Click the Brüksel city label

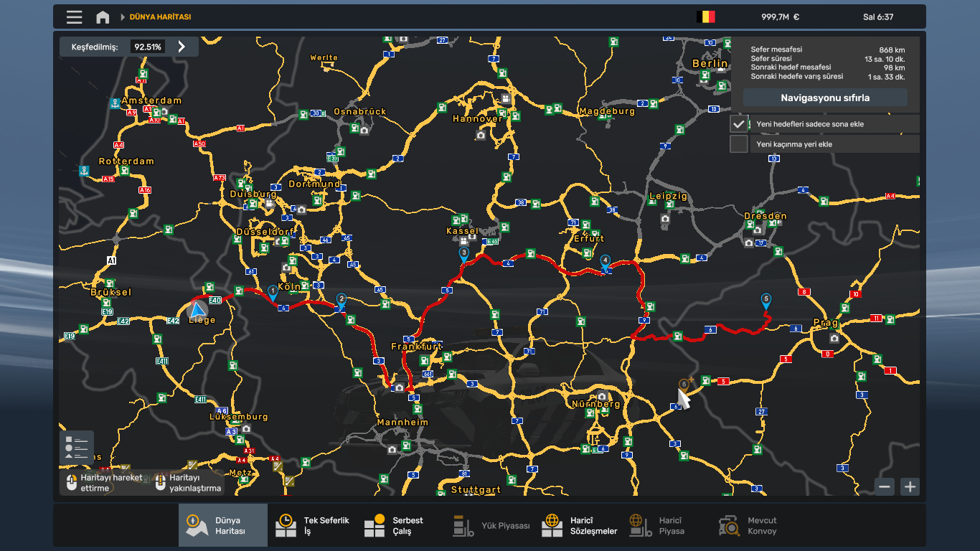pos(111,292)
